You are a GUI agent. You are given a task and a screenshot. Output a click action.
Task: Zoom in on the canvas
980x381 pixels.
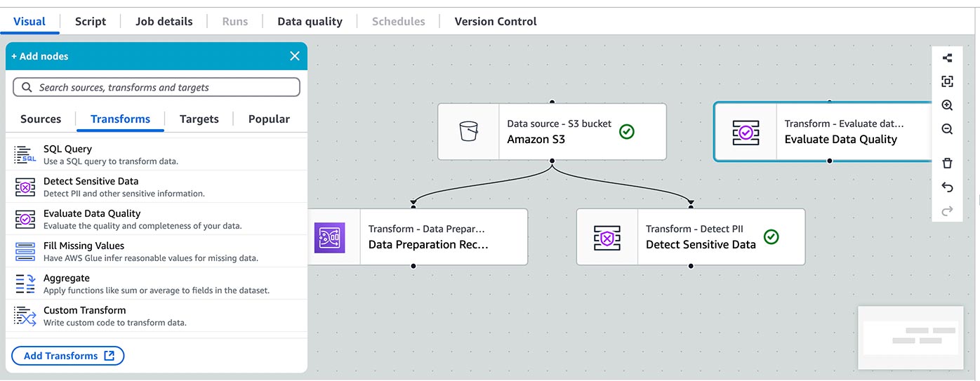[947, 105]
